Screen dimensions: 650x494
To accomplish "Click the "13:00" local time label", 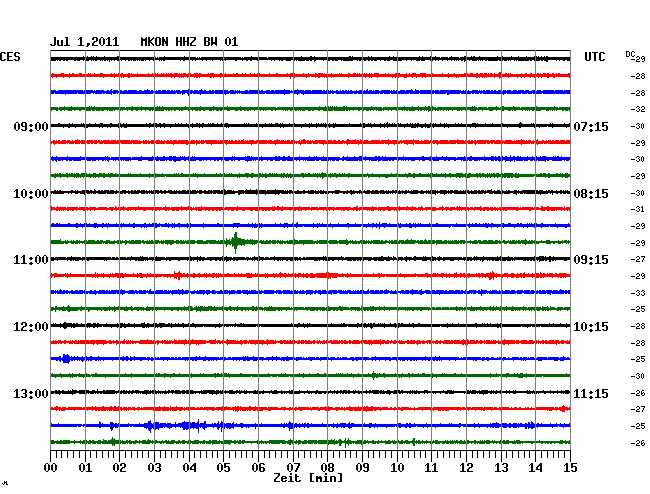I will 31,393.
